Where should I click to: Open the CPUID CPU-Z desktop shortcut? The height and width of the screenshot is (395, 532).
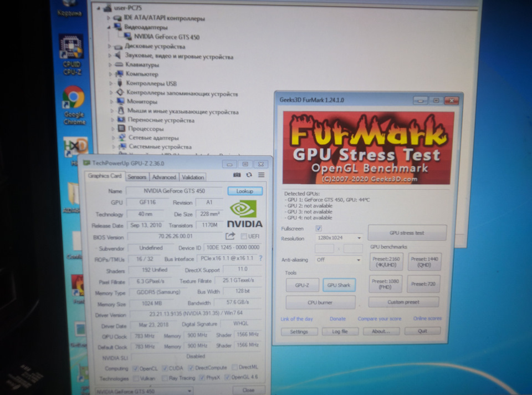(71, 54)
